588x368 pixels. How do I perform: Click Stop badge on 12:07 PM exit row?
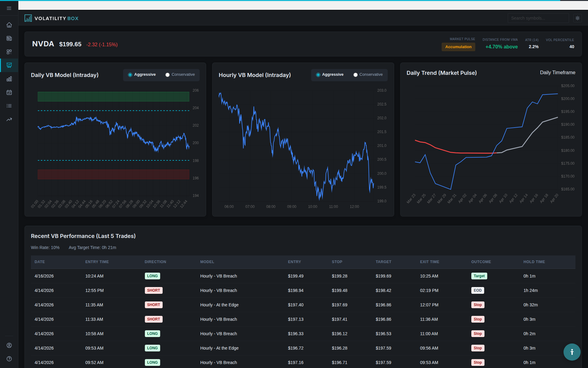[478, 305]
